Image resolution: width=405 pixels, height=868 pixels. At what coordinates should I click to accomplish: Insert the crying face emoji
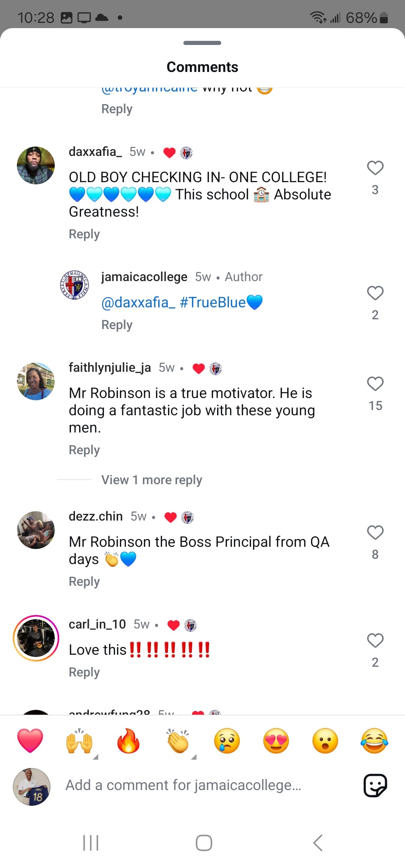pyautogui.click(x=227, y=741)
